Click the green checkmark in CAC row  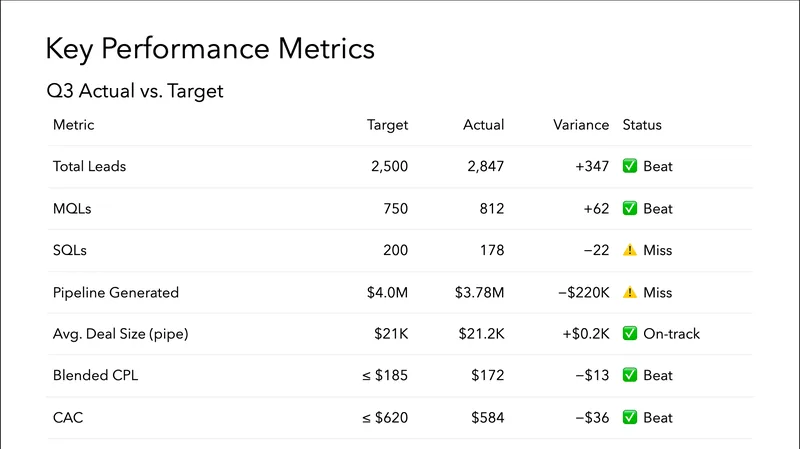630,417
